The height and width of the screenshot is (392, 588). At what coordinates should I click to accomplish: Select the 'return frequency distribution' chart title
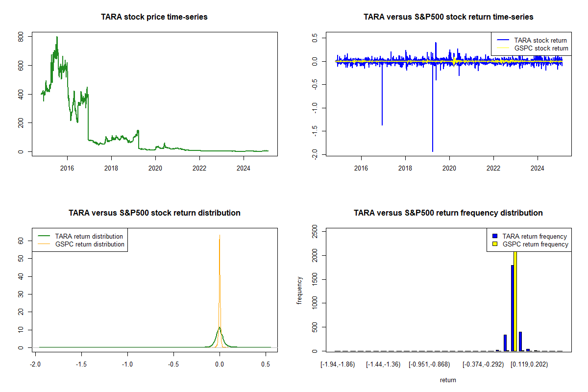[448, 213]
